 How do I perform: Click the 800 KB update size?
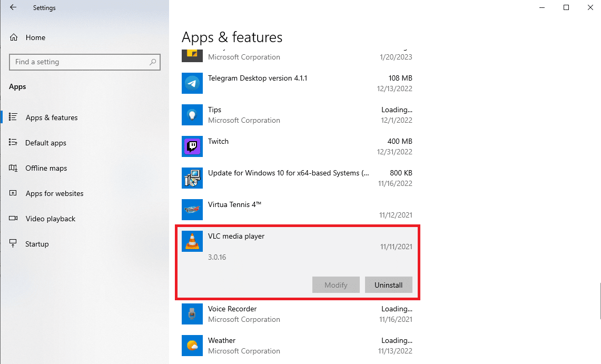point(401,173)
